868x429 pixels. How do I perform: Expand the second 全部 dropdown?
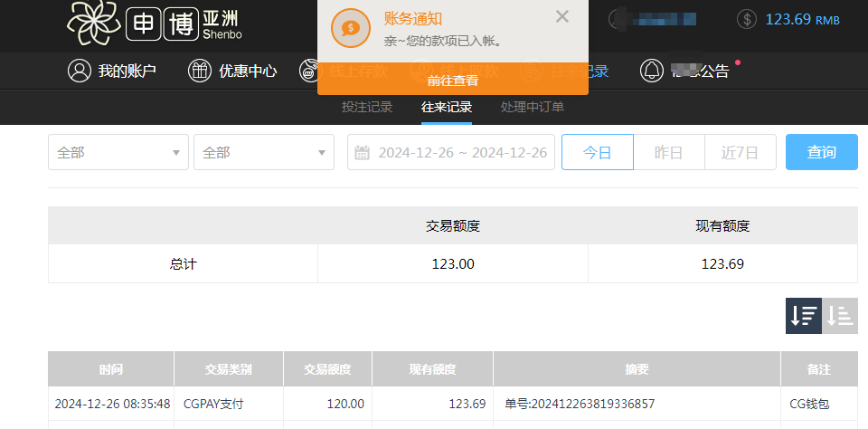(x=264, y=152)
